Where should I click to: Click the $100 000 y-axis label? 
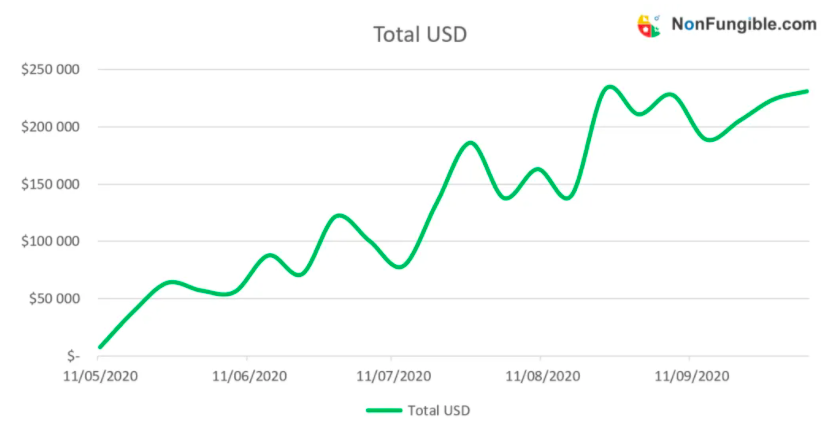(x=49, y=241)
